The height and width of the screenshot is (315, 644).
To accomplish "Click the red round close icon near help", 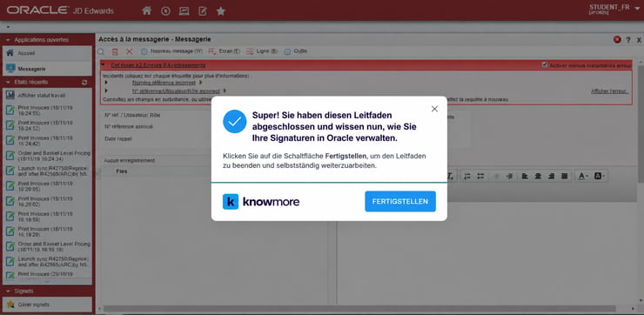I will [617, 39].
